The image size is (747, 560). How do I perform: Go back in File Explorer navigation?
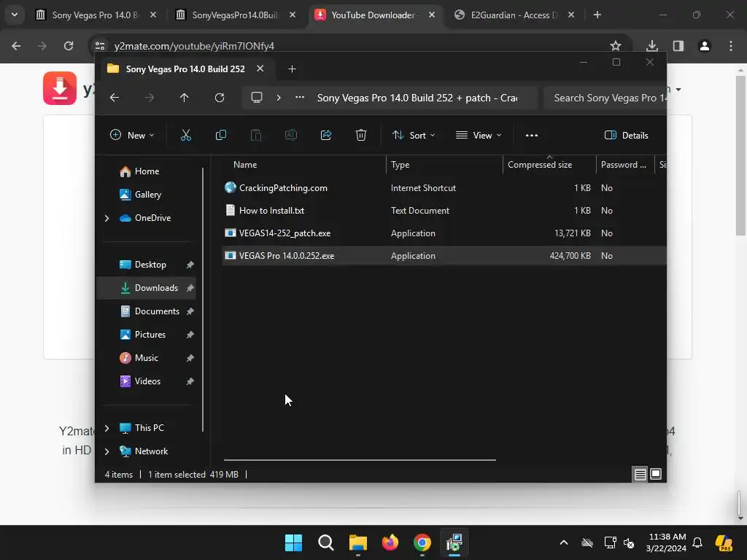click(x=115, y=98)
